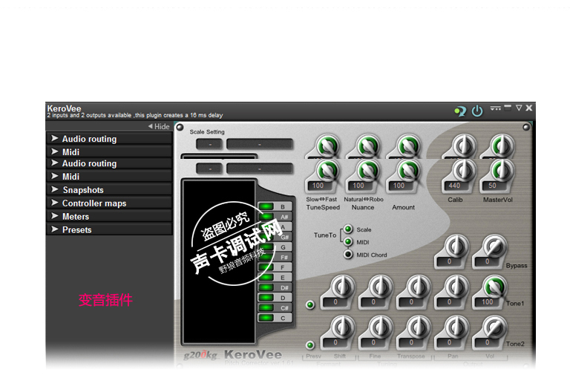
Task: Toggle the Tone1 formant preserve LED
Action: pyautogui.click(x=310, y=304)
